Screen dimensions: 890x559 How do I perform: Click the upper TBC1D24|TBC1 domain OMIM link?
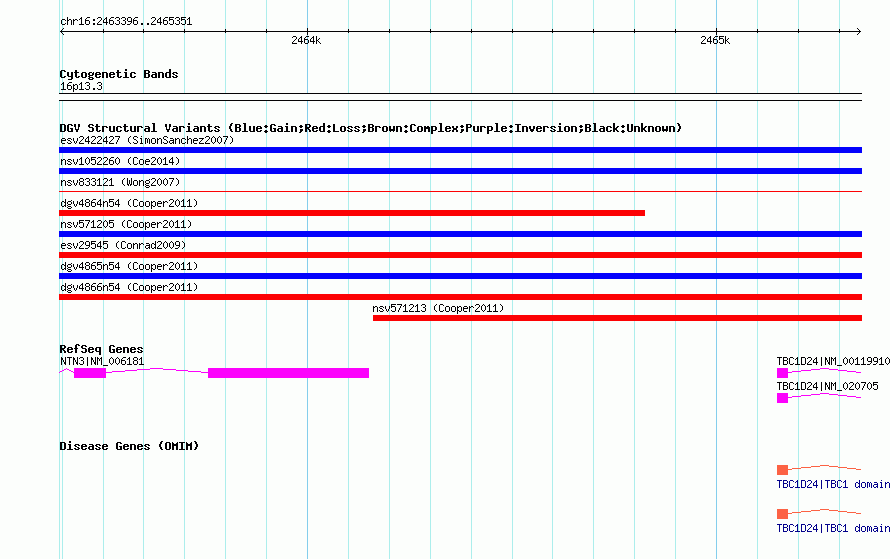(x=833, y=484)
